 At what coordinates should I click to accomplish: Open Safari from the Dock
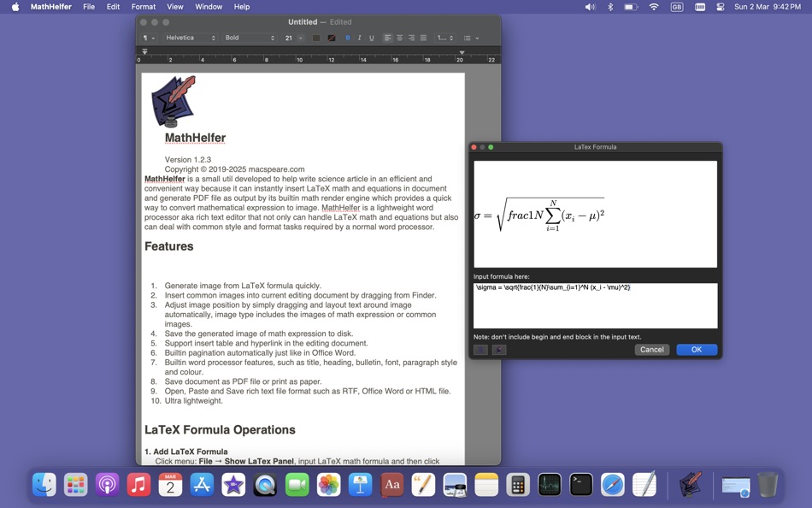(613, 485)
